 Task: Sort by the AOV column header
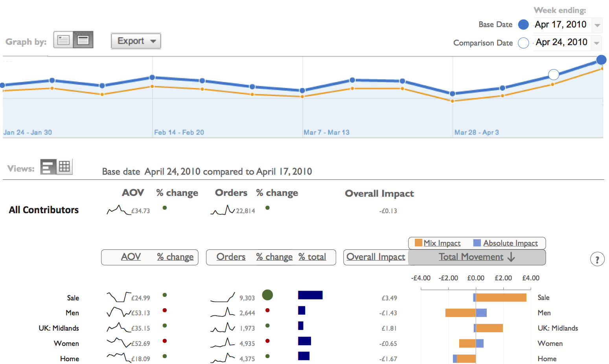[x=131, y=257]
